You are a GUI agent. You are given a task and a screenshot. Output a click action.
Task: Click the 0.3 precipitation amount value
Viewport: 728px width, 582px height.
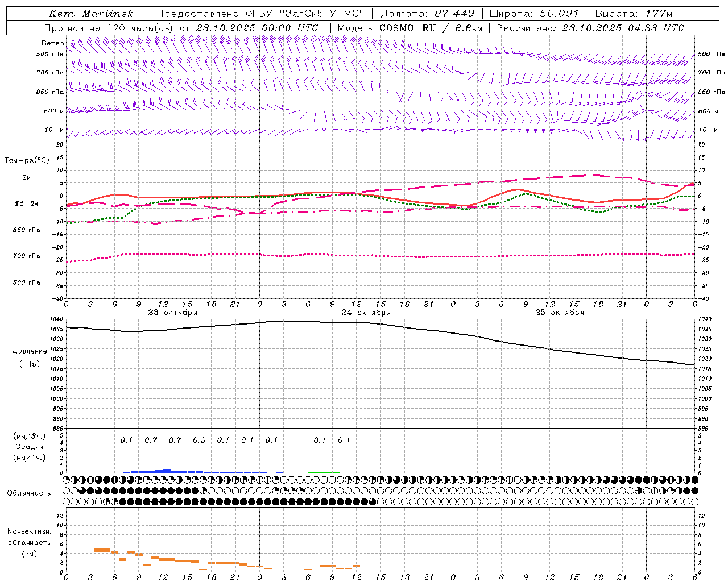click(199, 440)
